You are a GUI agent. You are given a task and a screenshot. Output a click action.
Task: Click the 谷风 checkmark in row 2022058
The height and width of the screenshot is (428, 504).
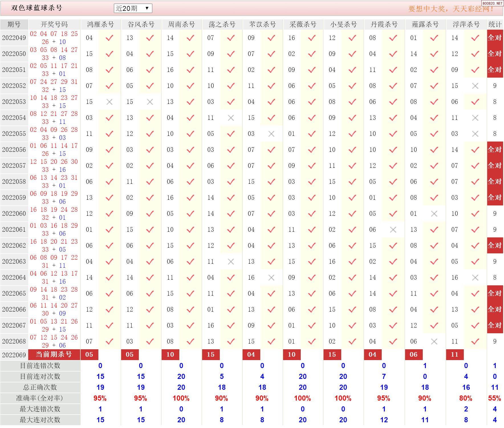coord(150,181)
